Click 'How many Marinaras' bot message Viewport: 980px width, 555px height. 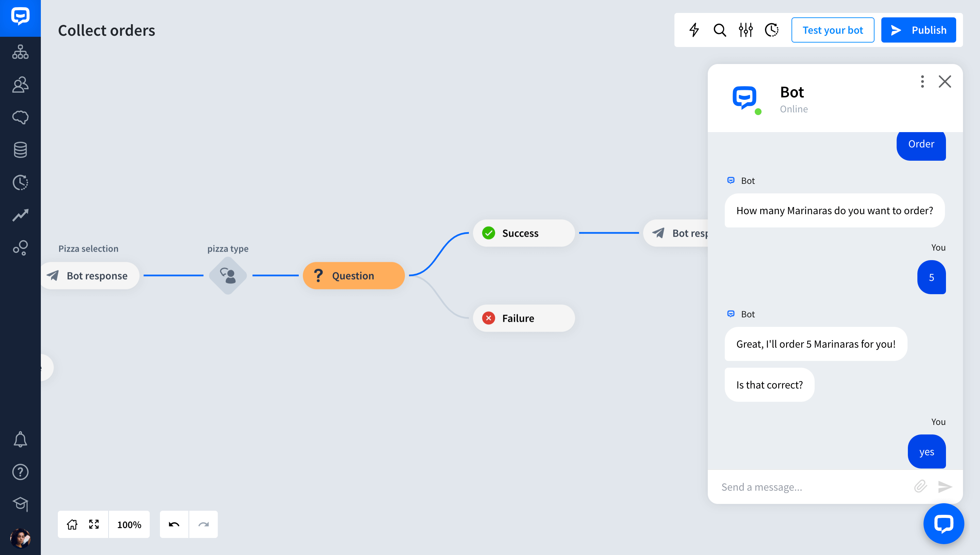click(x=834, y=210)
